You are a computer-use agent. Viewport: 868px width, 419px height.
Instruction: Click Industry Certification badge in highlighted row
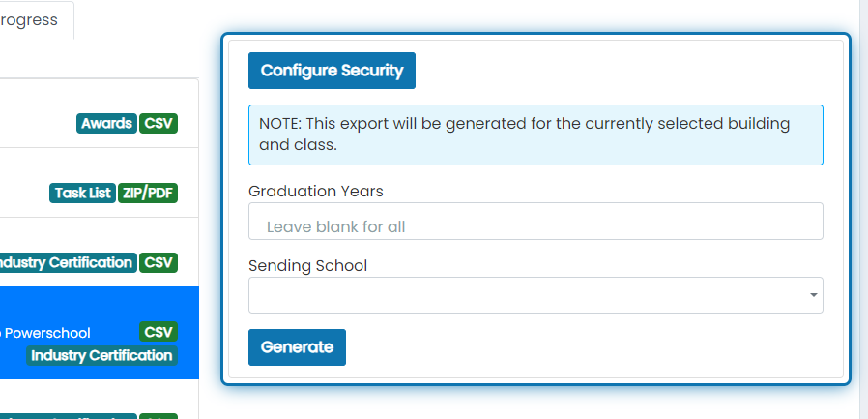coord(101,356)
